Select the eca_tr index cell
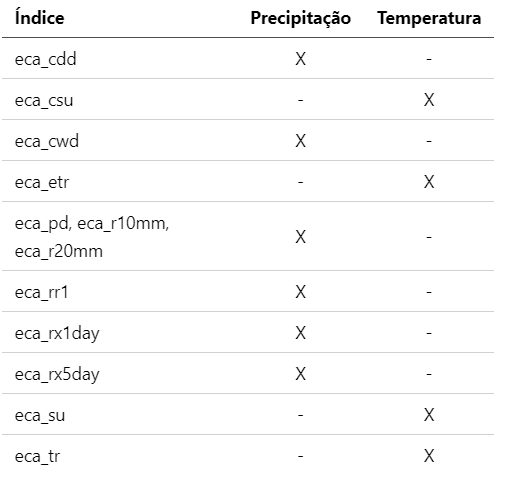Viewport: 509px width, 479px height. coord(38,456)
